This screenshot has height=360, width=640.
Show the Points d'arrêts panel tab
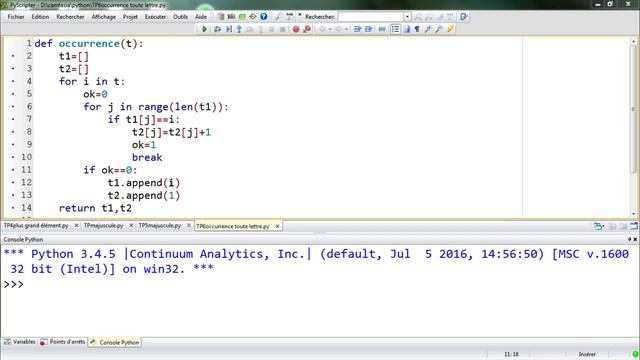click(62, 342)
